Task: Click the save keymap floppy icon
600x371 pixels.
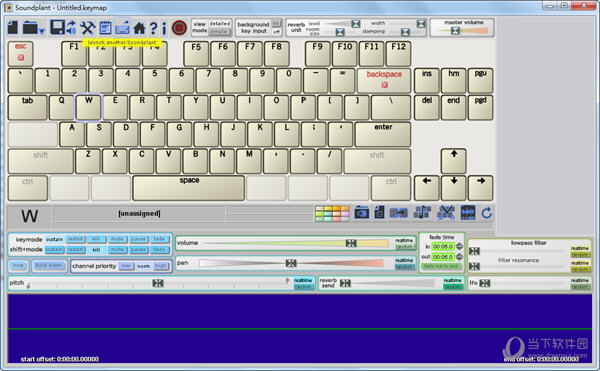Action: pyautogui.click(x=57, y=28)
